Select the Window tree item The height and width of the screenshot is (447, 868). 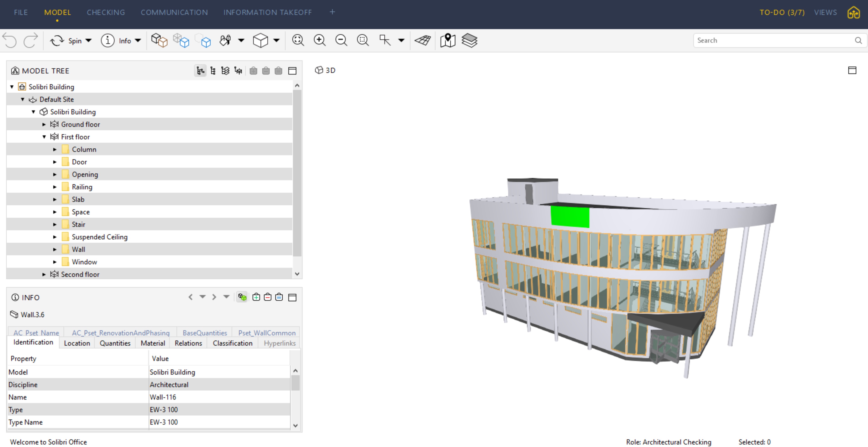84,262
